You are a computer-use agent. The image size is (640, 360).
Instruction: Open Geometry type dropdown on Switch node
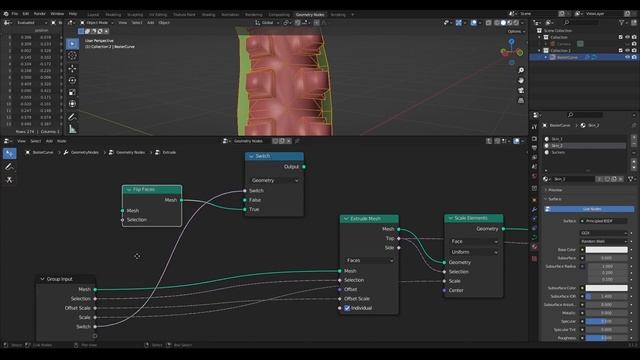[274, 180]
